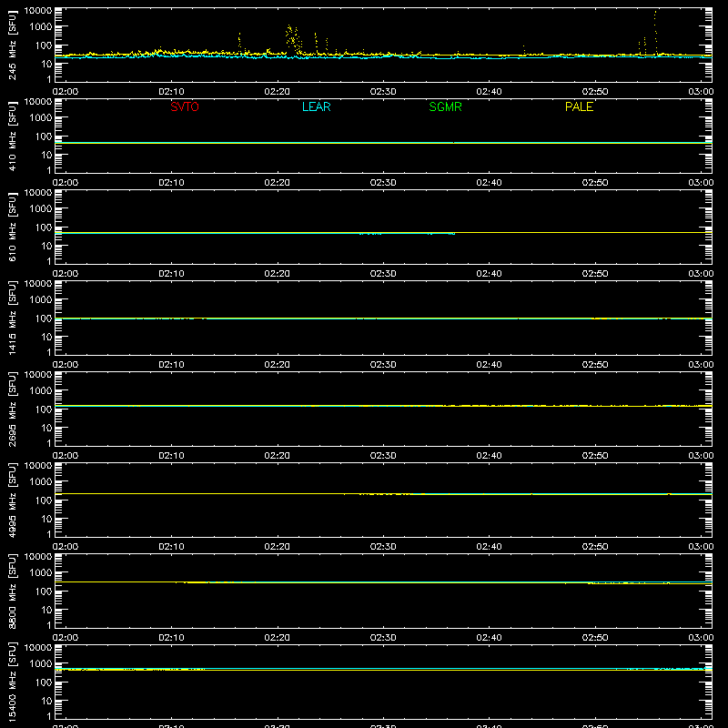This screenshot has width=728, height=728.
Task: Click the 10000 tick value on 245 MHz axis
Action: click(38, 11)
